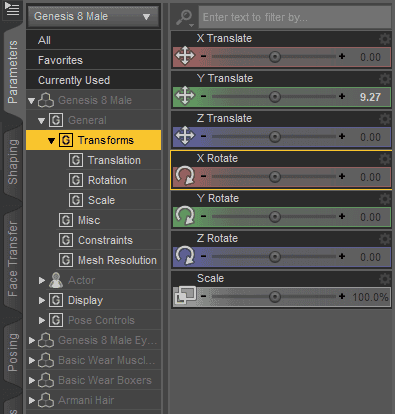Click the filter search magnifier icon

(x=184, y=17)
